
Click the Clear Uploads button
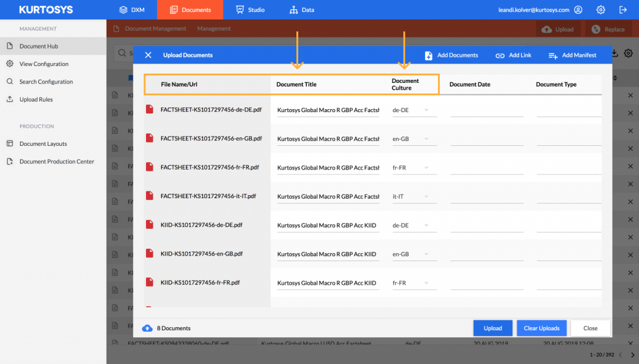(542, 328)
